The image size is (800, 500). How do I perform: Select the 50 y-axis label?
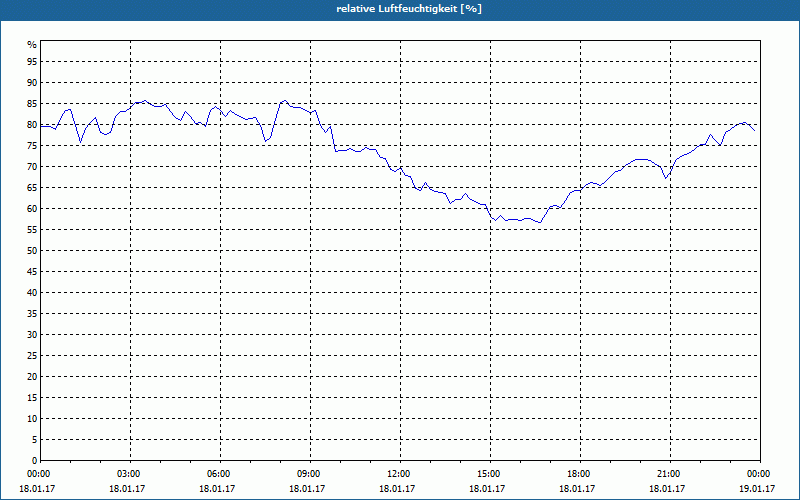[32, 251]
